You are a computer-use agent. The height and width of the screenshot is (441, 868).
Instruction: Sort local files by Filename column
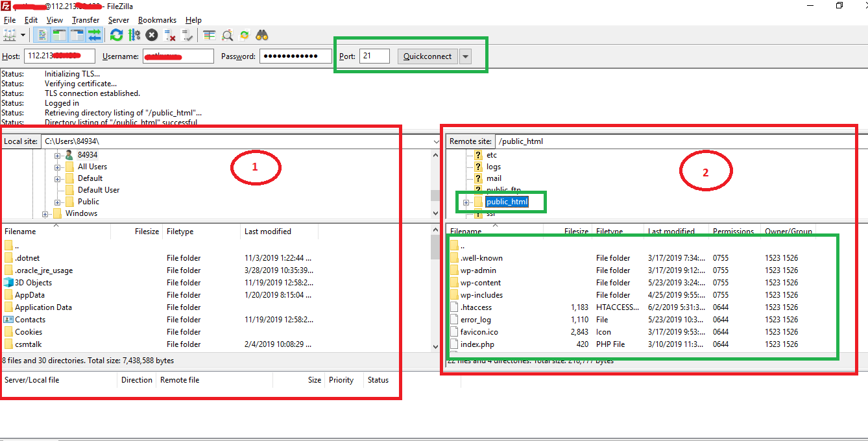pyautogui.click(x=56, y=232)
